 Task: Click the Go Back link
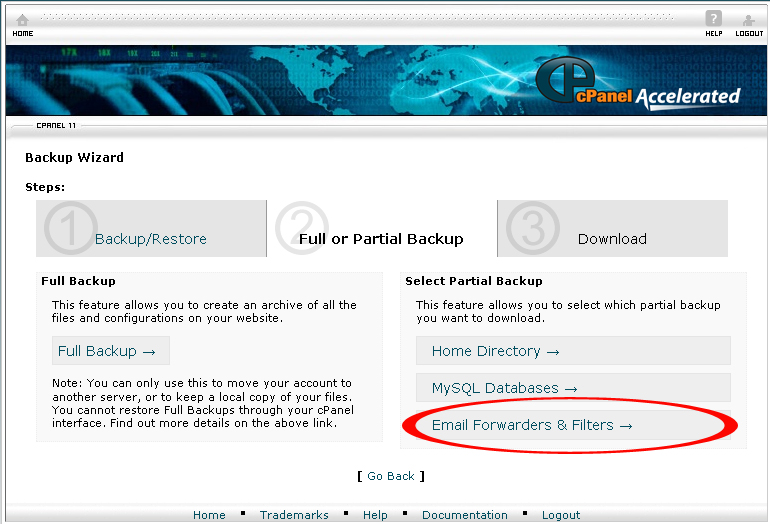[391, 476]
